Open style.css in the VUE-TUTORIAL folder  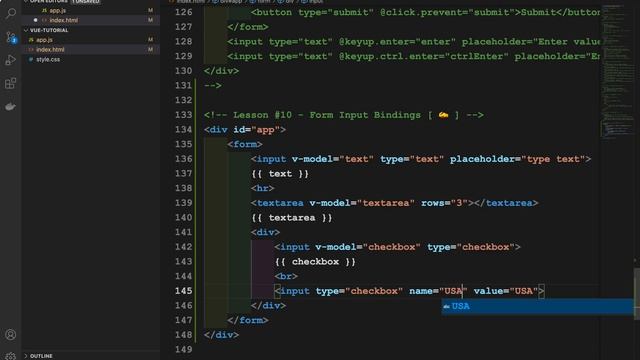[x=48, y=59]
